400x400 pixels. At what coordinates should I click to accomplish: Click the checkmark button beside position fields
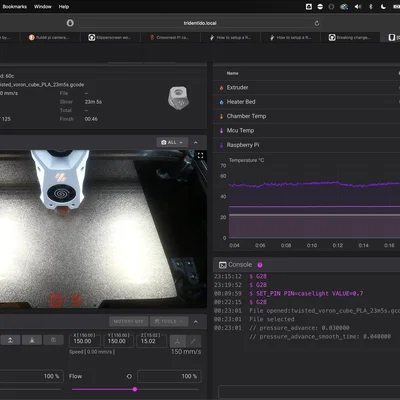coord(193,341)
